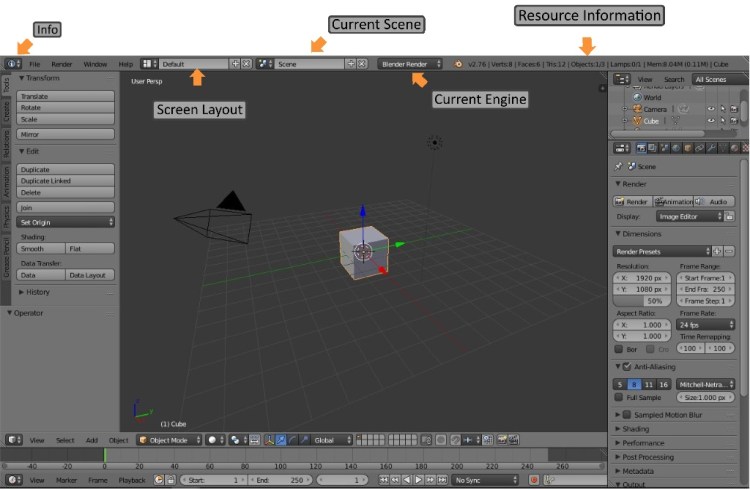Open the pivot point selector
The height and width of the screenshot is (490, 750).
click(x=238, y=440)
